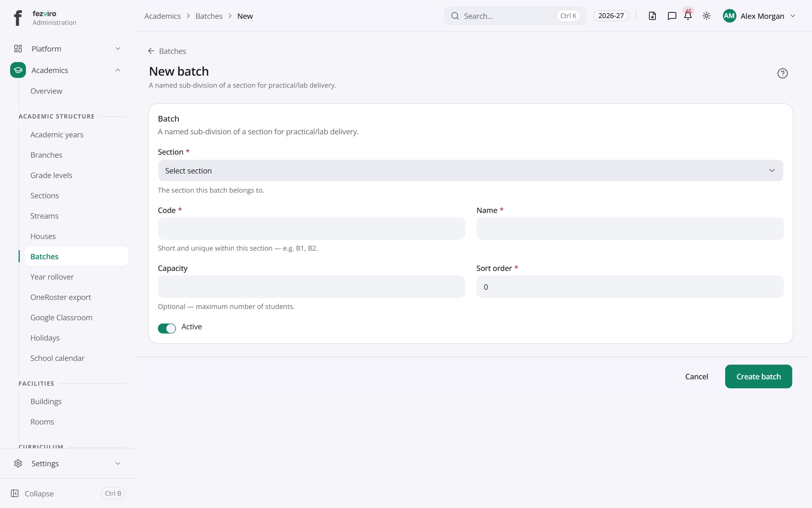
Task: Click Batches breadcrumb link
Action: pos(209,16)
